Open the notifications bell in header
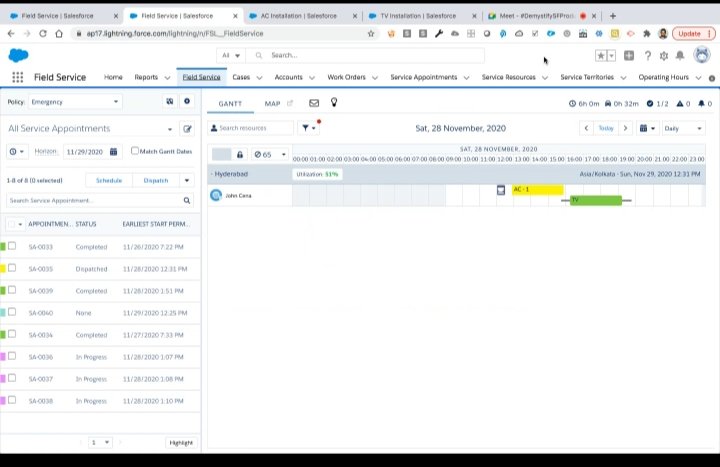Viewport: 720px width, 467px height. click(680, 56)
